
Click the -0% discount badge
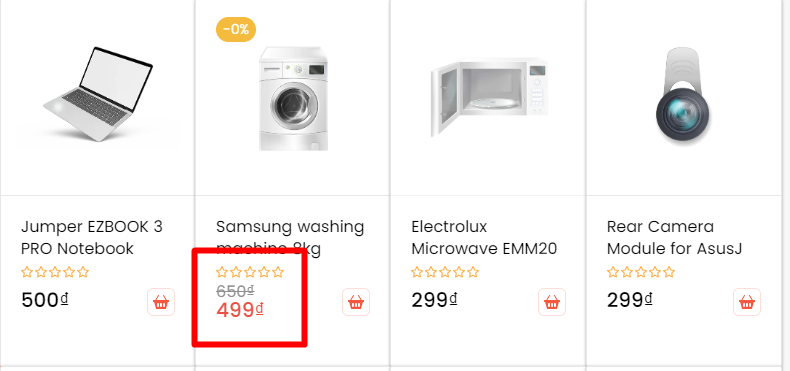click(236, 29)
